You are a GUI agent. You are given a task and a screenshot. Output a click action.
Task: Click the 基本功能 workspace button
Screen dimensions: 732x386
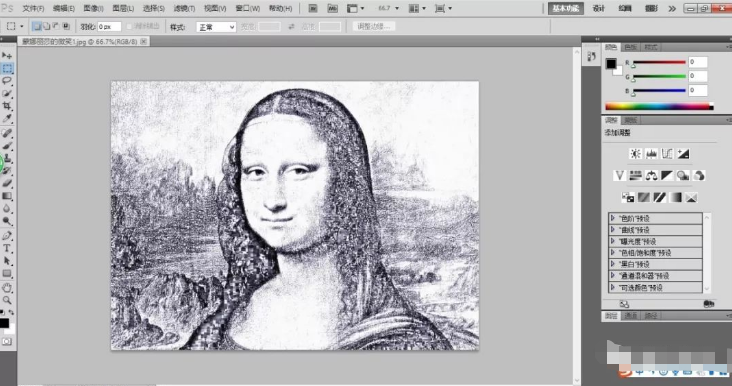[x=566, y=8]
